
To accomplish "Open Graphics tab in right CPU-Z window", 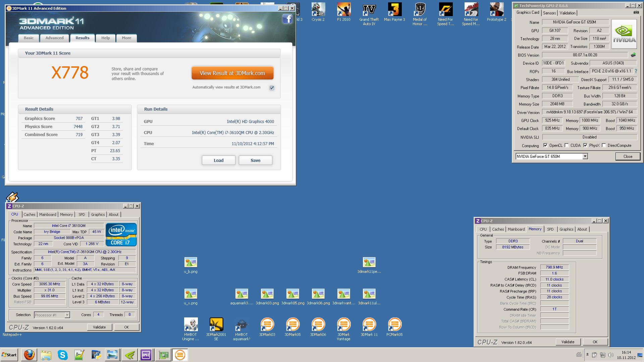I will pyautogui.click(x=566, y=229).
